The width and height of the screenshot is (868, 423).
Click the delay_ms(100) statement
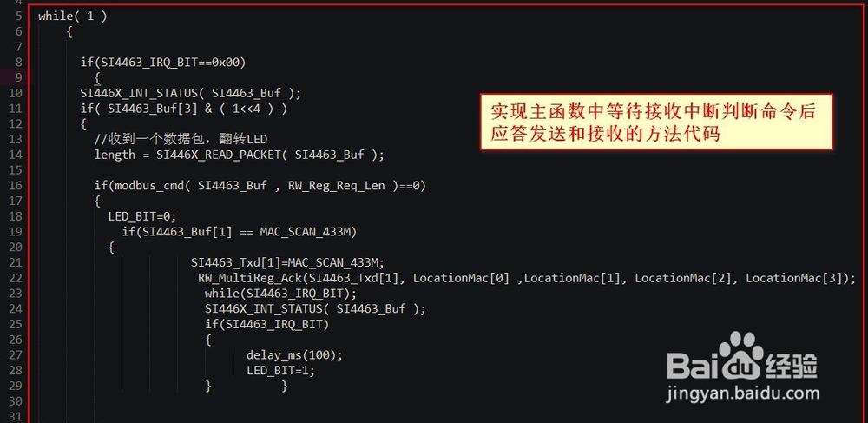[294, 355]
